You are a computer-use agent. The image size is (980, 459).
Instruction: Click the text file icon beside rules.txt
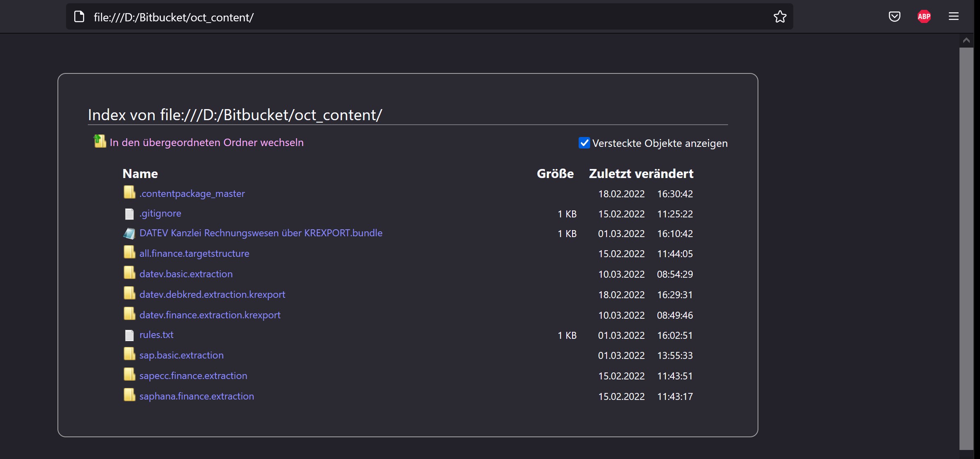pyautogui.click(x=129, y=335)
